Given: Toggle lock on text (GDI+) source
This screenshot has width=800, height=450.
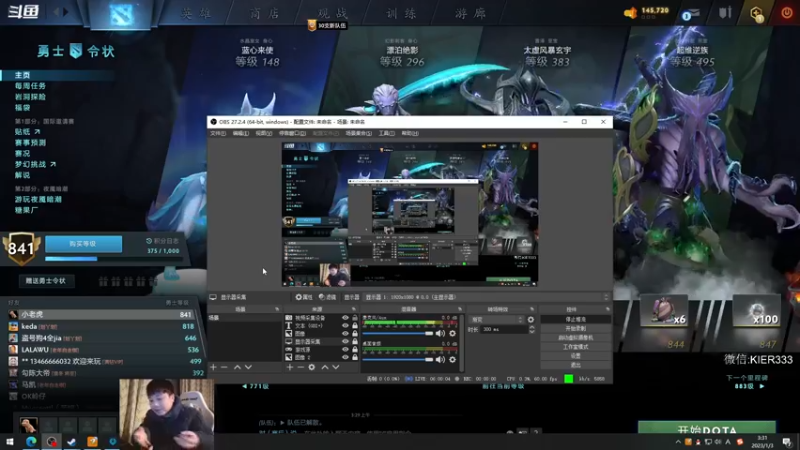Looking at the screenshot, I should pos(355,326).
